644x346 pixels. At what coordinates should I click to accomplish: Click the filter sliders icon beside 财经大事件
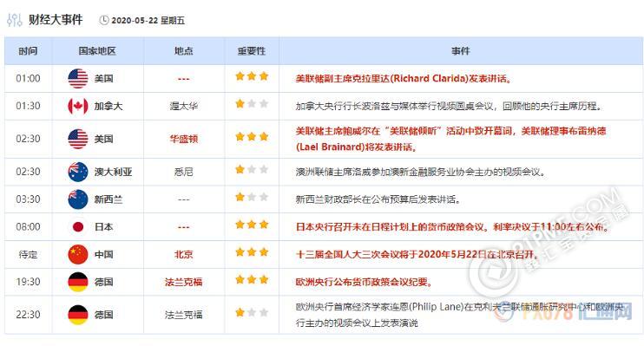(x=15, y=20)
